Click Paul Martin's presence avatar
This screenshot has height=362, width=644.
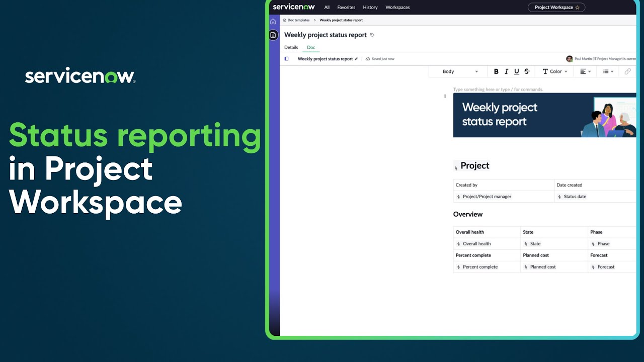coord(569,59)
